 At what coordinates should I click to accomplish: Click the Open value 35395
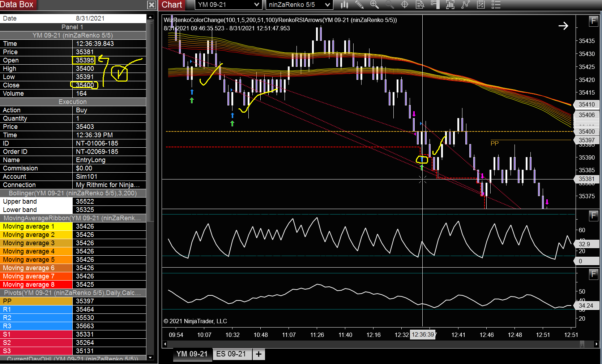pos(85,60)
